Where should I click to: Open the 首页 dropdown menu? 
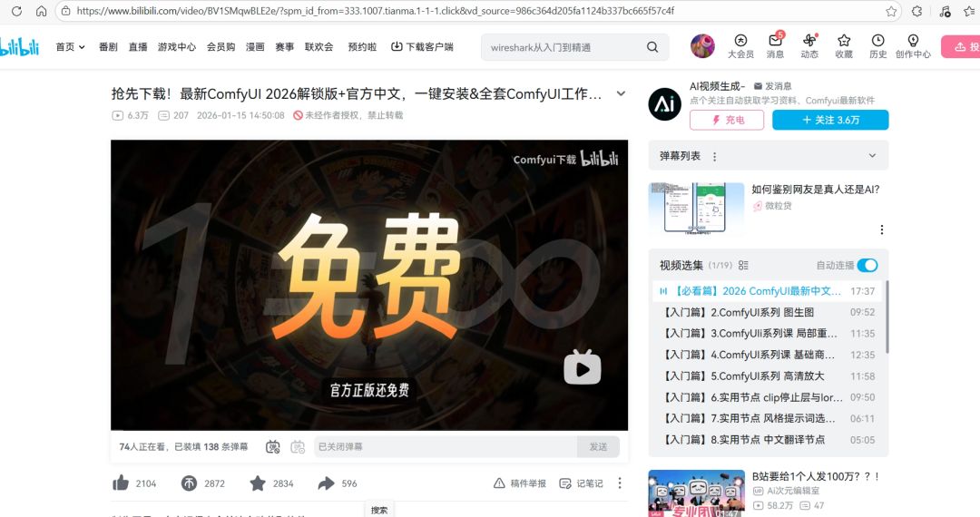pos(70,47)
